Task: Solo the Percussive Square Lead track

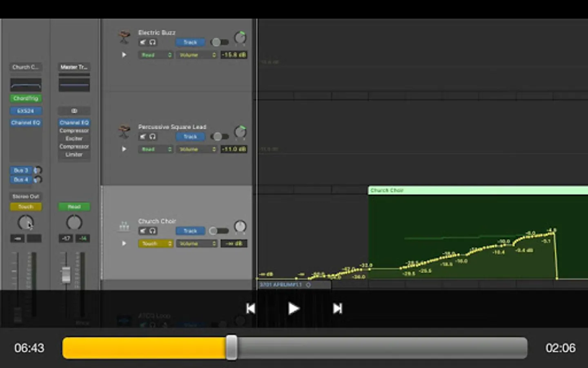Action: (152, 137)
